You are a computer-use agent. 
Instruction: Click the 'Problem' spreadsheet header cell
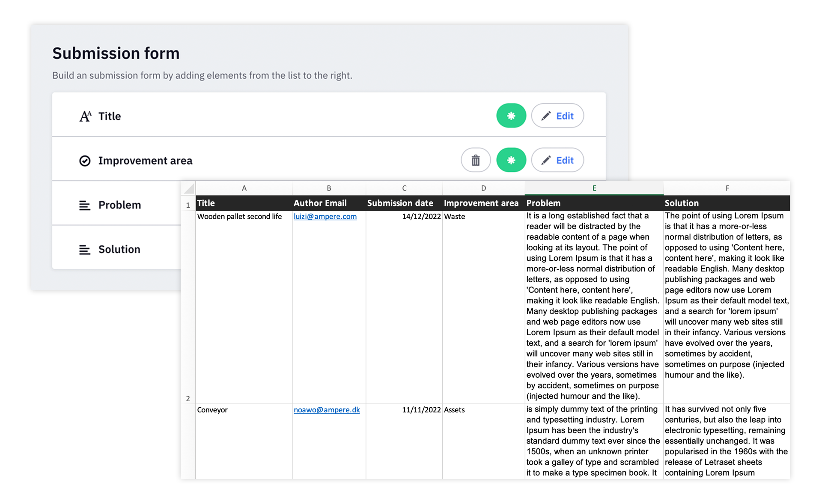pyautogui.click(x=594, y=203)
